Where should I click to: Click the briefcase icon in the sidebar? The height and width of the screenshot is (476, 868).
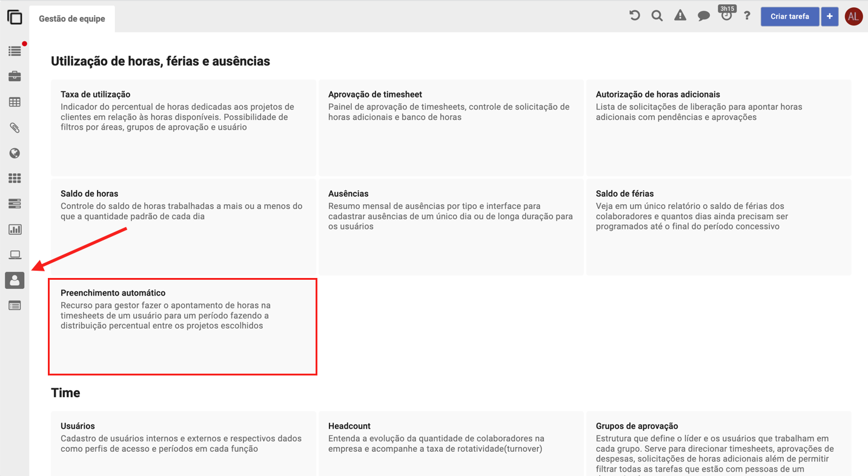tap(15, 76)
